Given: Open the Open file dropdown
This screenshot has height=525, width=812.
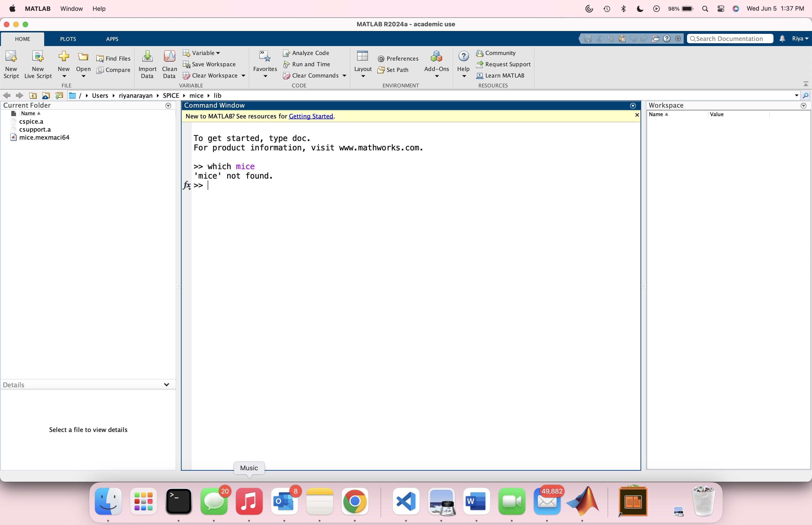Looking at the screenshot, I should pos(83,76).
